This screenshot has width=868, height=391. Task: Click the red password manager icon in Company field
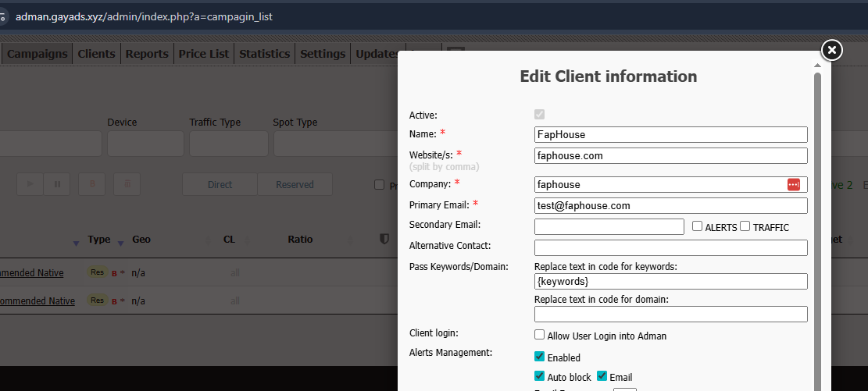794,184
